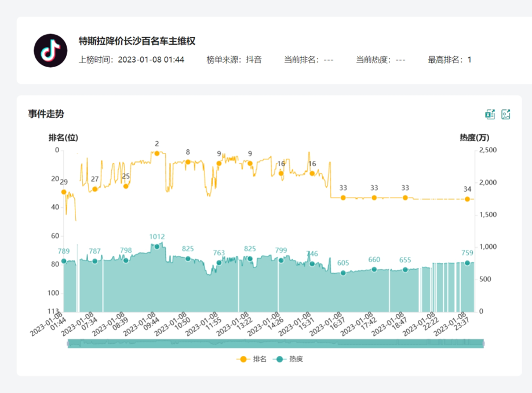Click the right handle of the zoom slider
The image size is (532, 393).
pos(482,344)
